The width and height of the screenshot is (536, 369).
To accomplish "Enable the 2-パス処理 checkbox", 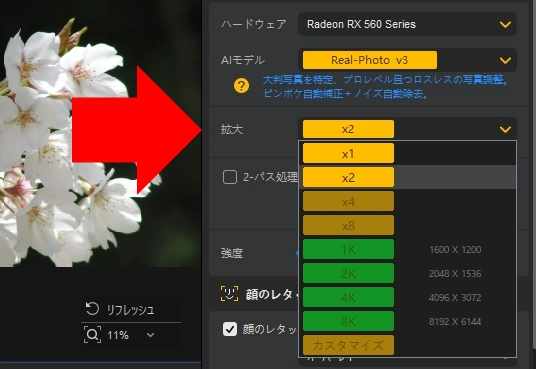I will (x=230, y=177).
